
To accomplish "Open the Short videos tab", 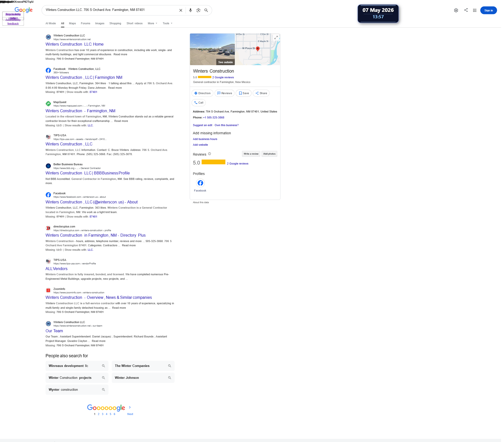I will [135, 23].
